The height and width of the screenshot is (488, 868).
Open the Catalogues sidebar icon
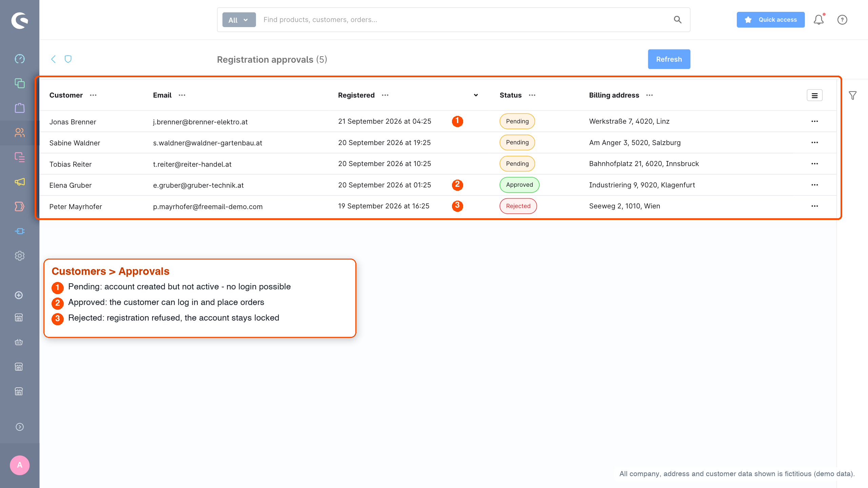[x=20, y=83]
